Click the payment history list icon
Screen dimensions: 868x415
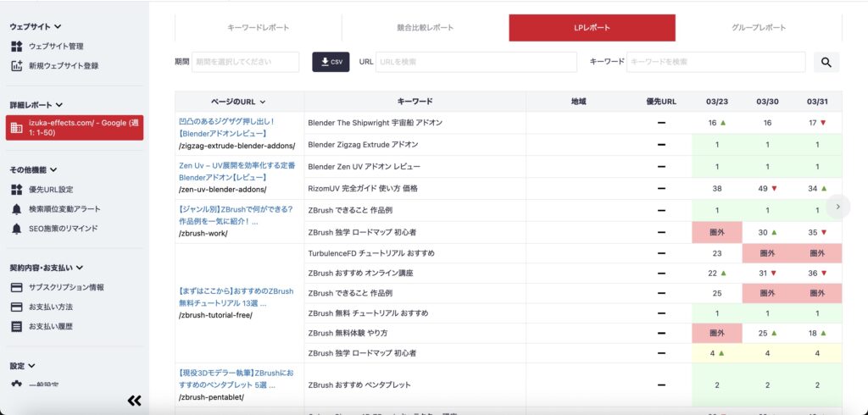pyautogui.click(x=17, y=326)
